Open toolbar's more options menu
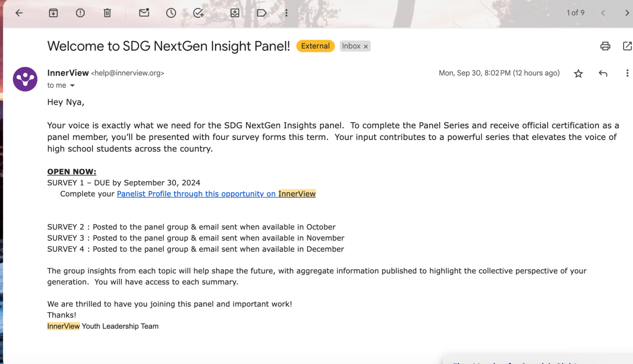Image resolution: width=633 pixels, height=364 pixels. pyautogui.click(x=286, y=13)
